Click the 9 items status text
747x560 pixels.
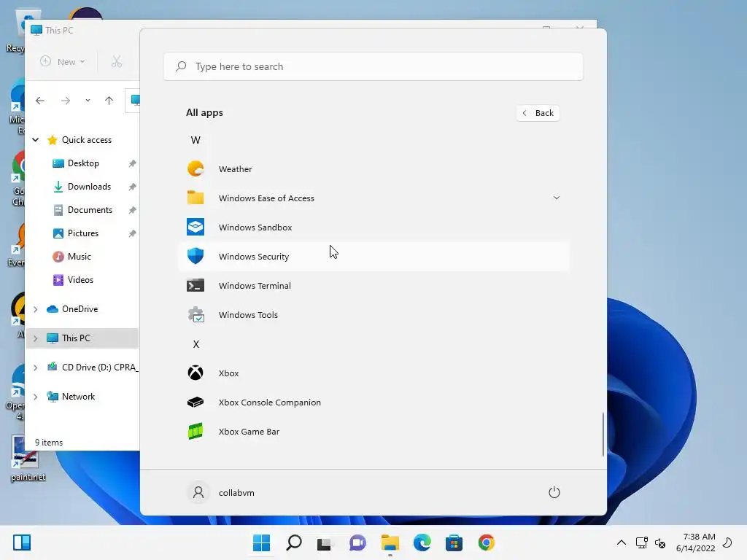coord(49,443)
